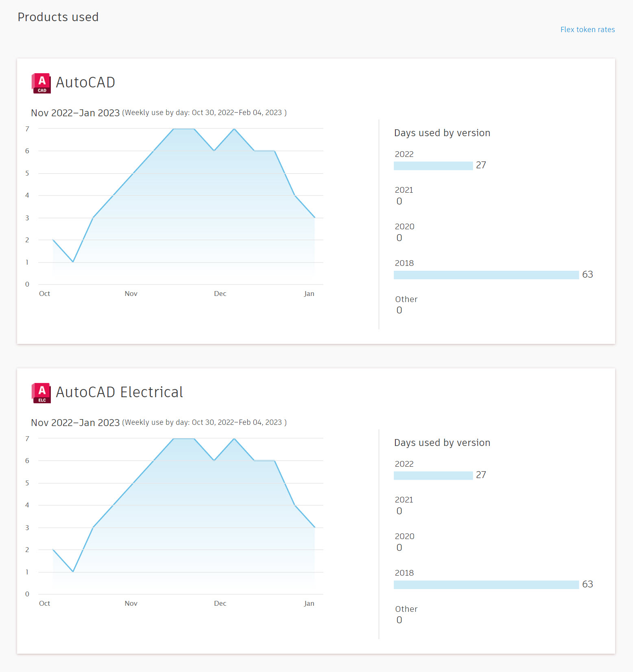
Task: Click Days used by version in AutoCAD card
Action: (x=442, y=133)
